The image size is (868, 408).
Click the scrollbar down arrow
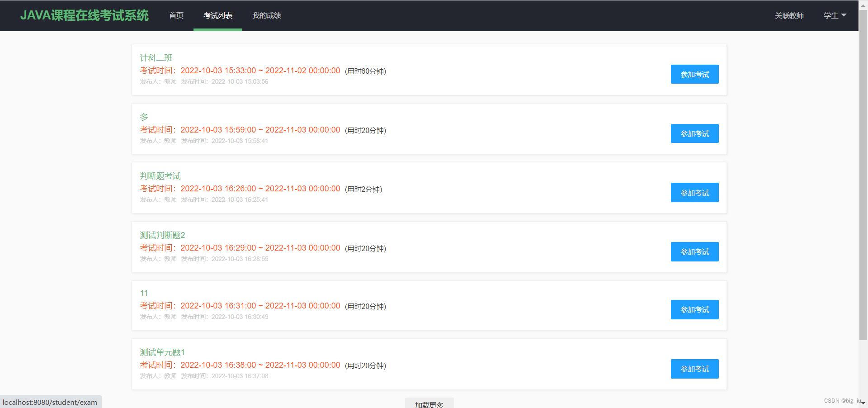(x=863, y=403)
